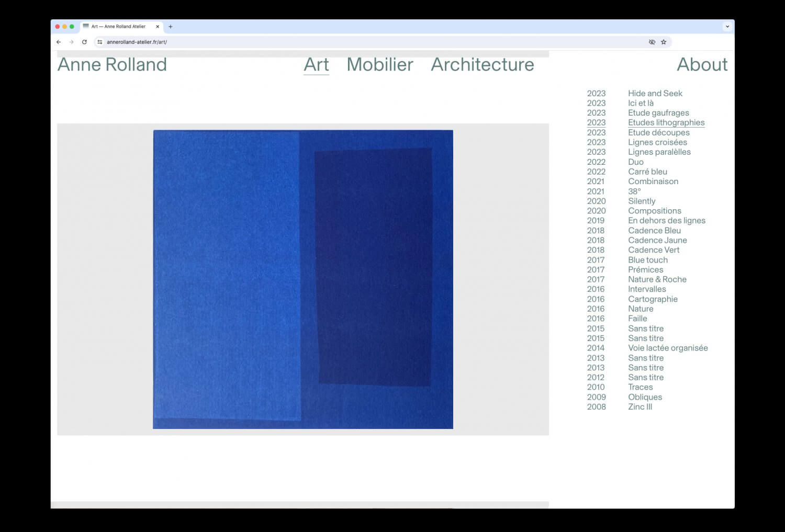The width and height of the screenshot is (785, 532).
Task: Open the Mobilier menu item
Action: pyautogui.click(x=380, y=65)
